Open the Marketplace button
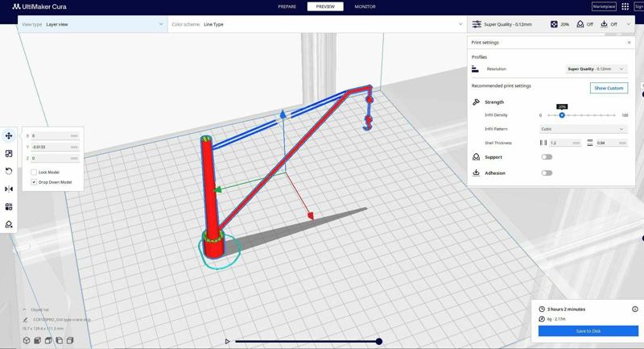This screenshot has width=644, height=349. (604, 6)
